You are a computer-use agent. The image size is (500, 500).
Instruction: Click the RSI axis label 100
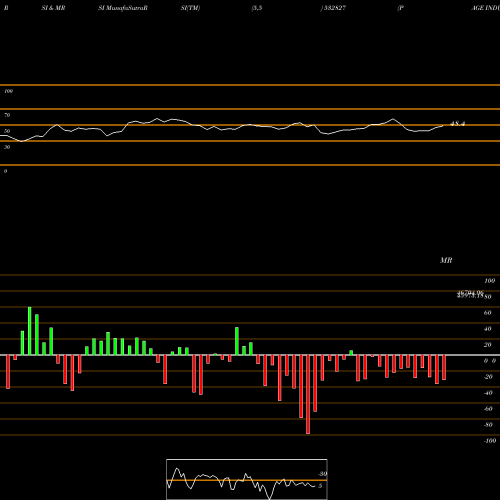[8, 91]
